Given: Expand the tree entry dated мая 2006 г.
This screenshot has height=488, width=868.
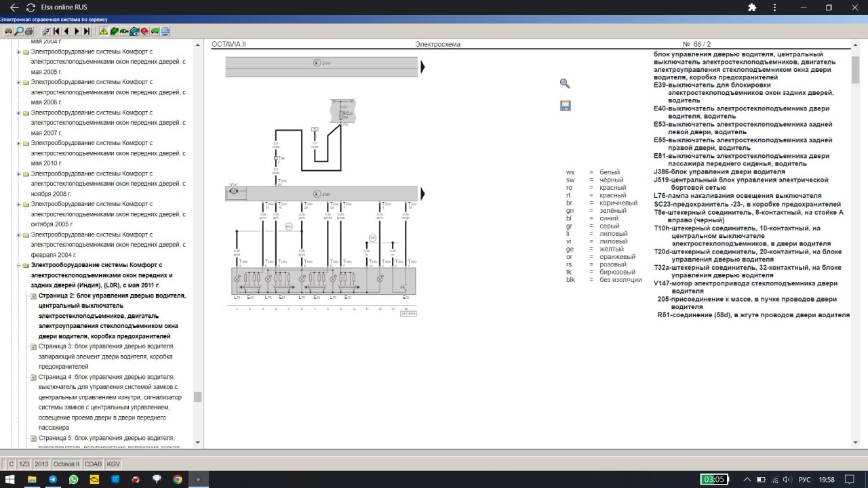Looking at the screenshot, I should (x=18, y=82).
